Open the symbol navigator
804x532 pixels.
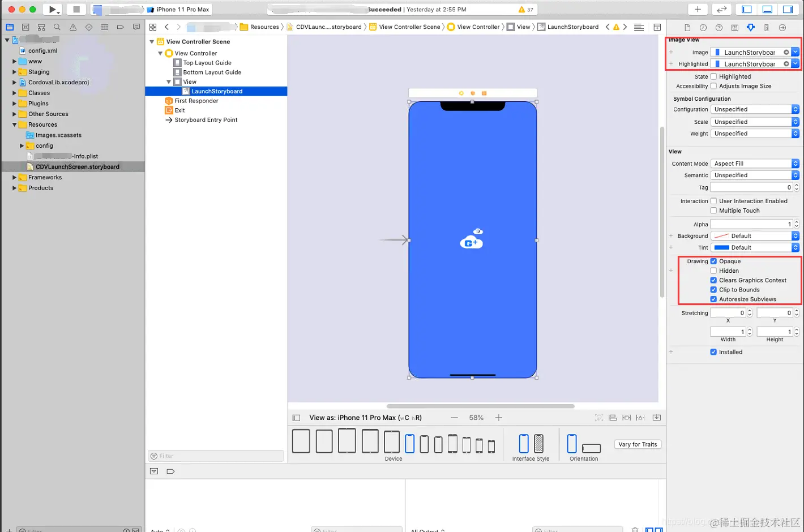tap(41, 27)
